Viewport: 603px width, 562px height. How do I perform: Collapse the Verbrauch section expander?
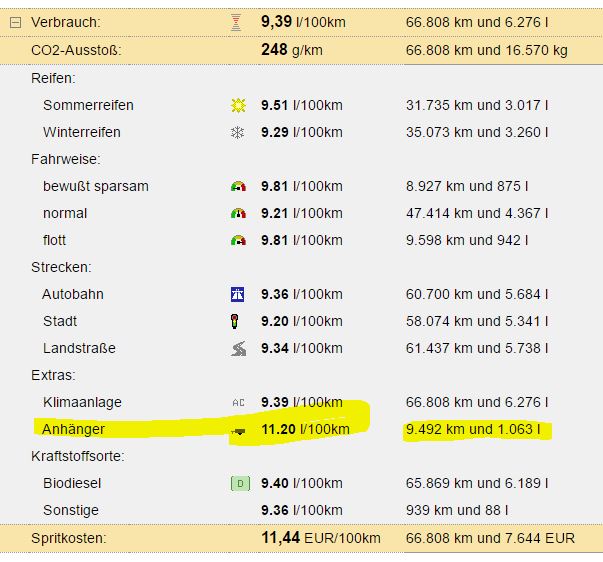coord(15,21)
